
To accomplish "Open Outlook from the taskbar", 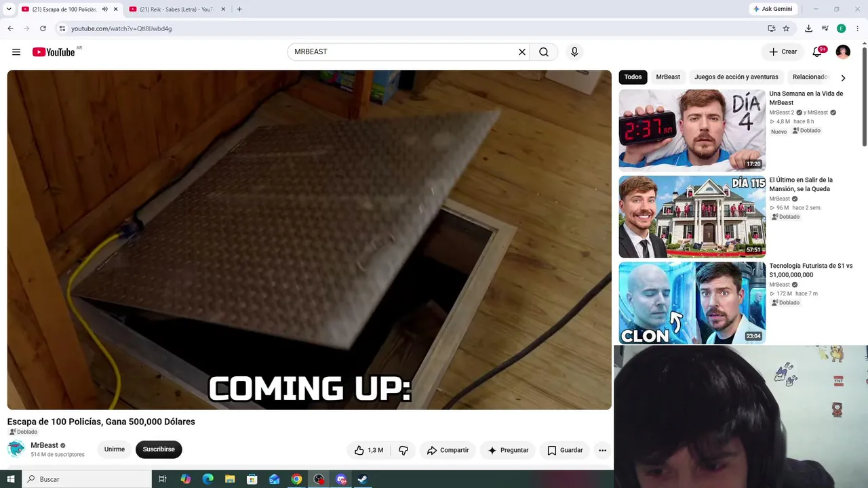I will click(274, 479).
